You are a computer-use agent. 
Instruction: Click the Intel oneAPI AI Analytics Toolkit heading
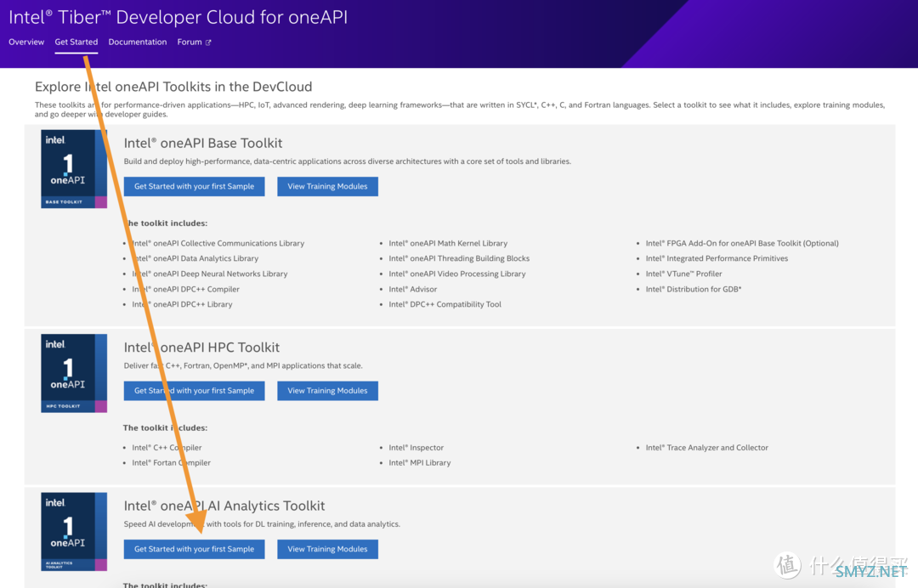(x=224, y=506)
